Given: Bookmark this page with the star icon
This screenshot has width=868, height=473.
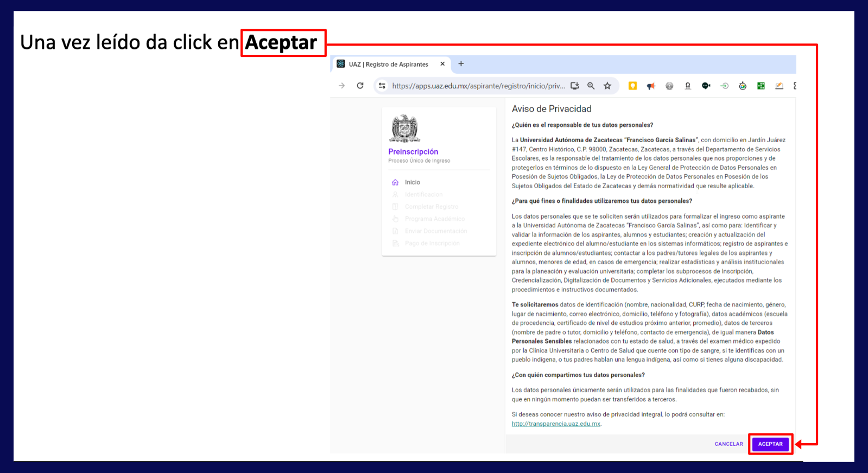Looking at the screenshot, I should [607, 86].
